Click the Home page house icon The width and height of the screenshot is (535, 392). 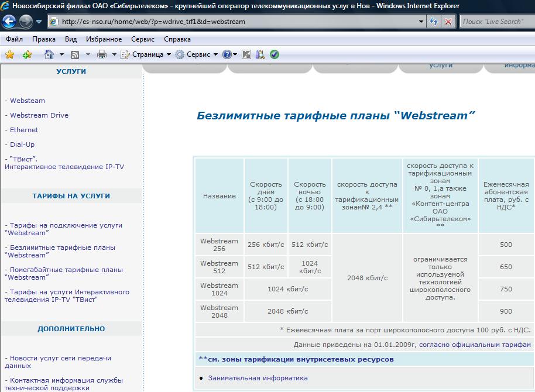[49, 54]
